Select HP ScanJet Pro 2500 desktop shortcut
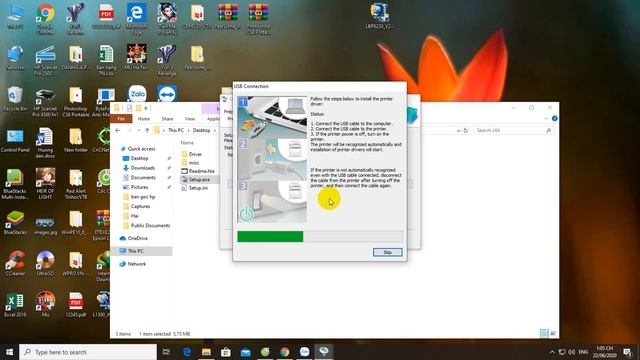 click(x=45, y=60)
